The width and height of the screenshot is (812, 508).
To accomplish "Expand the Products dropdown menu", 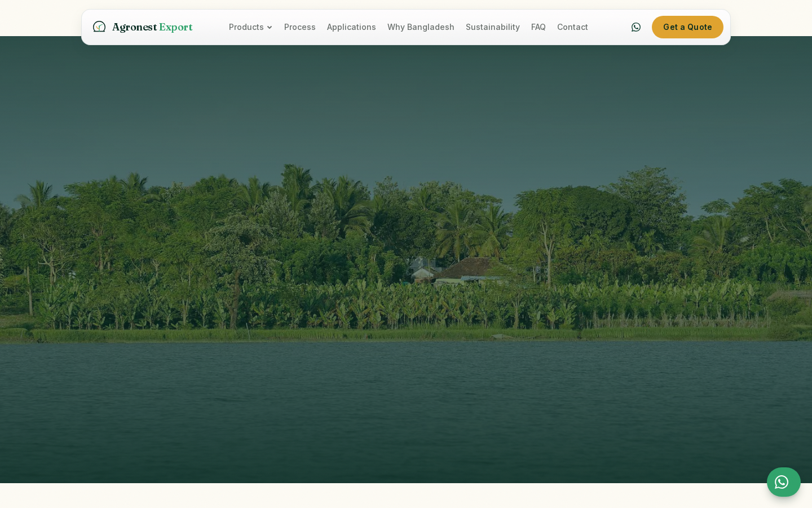I will click(x=250, y=27).
